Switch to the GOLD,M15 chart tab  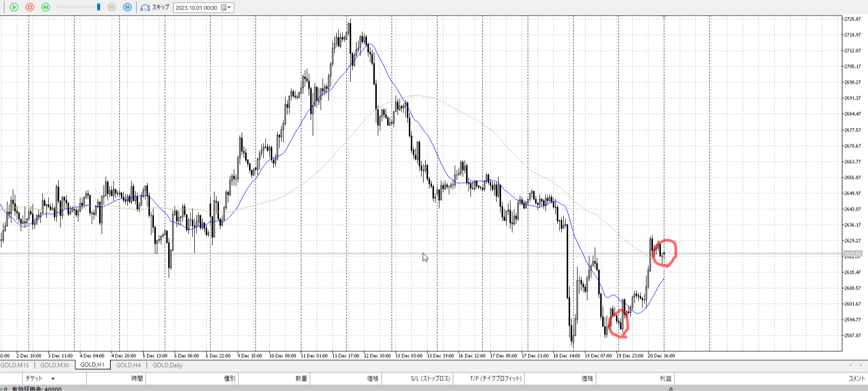(15, 365)
